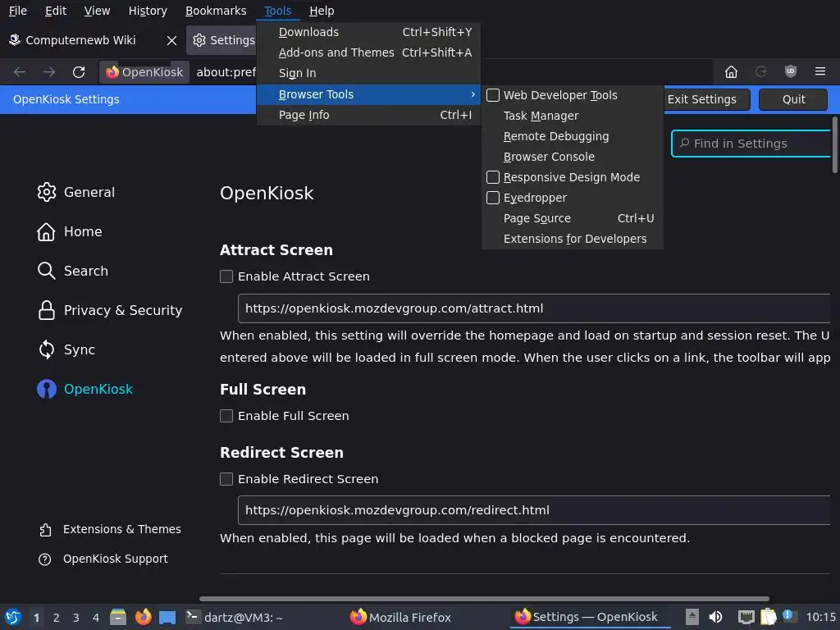Image resolution: width=840 pixels, height=630 pixels.
Task: Enable Redirect Screen checkbox
Action: click(x=226, y=479)
